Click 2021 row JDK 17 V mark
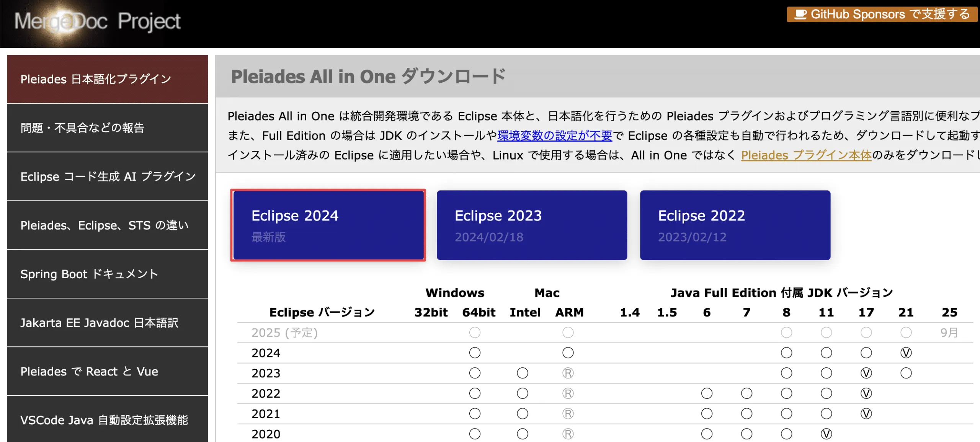This screenshot has width=980, height=442. pos(866,414)
